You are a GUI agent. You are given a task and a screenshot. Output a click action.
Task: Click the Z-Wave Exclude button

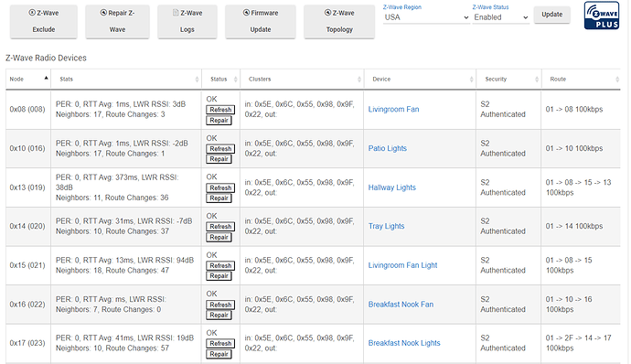pos(44,22)
